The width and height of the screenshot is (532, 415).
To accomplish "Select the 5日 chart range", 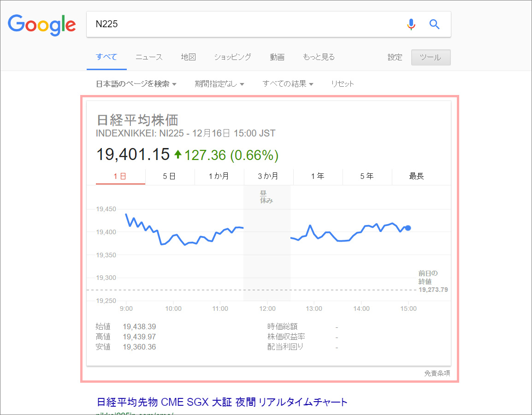I will point(170,176).
